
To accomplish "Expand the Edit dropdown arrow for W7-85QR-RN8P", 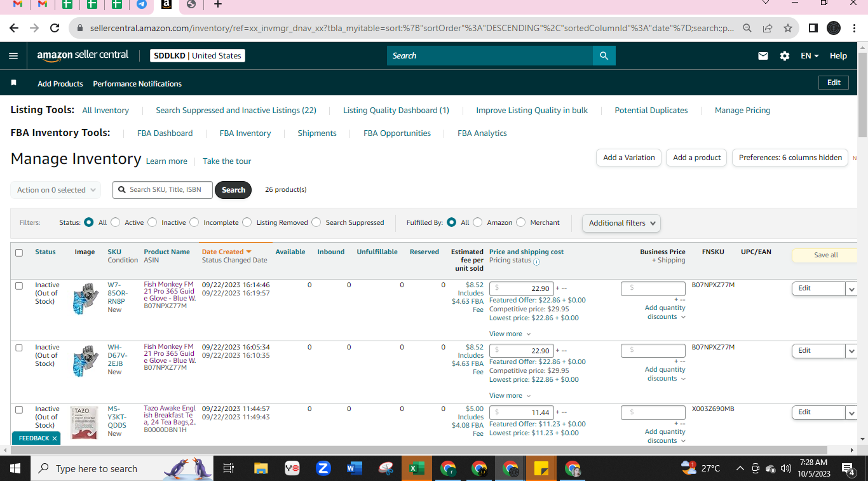I will click(x=851, y=288).
